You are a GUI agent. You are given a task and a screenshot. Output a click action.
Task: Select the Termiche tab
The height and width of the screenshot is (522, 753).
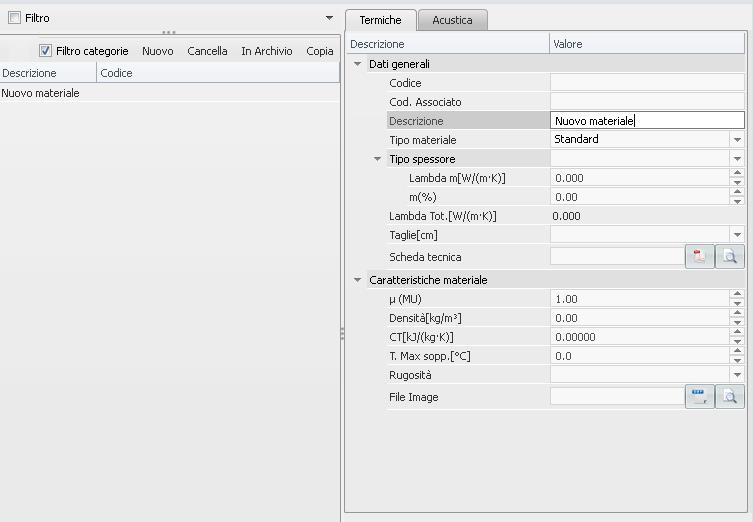[380, 20]
